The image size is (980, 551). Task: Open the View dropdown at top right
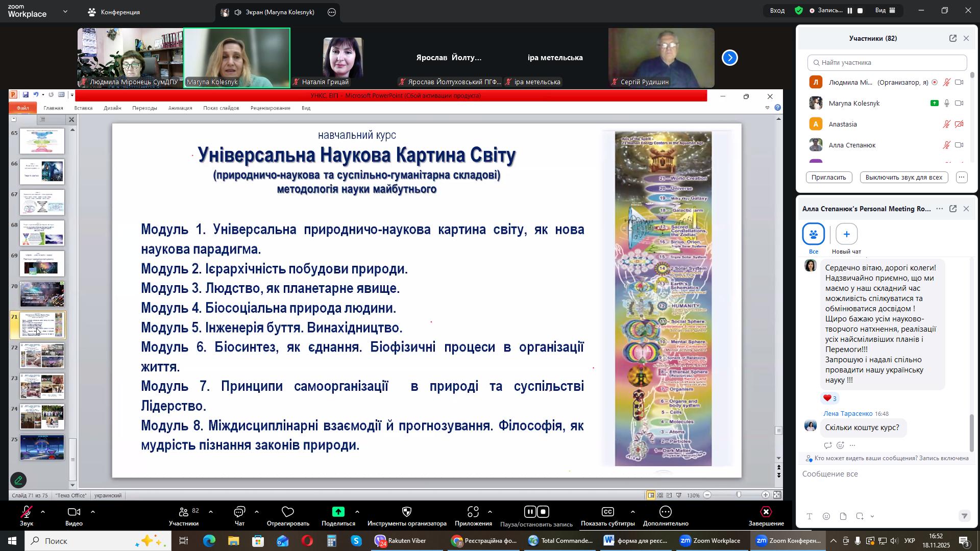(885, 10)
